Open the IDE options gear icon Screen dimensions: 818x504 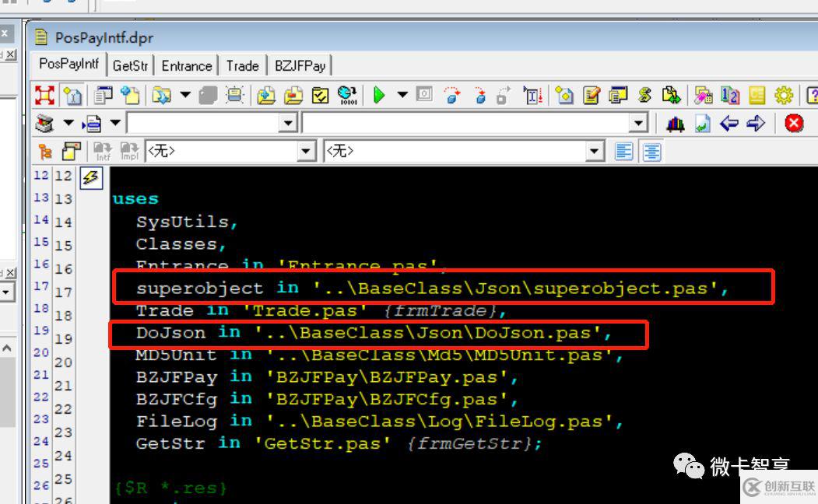point(785,95)
